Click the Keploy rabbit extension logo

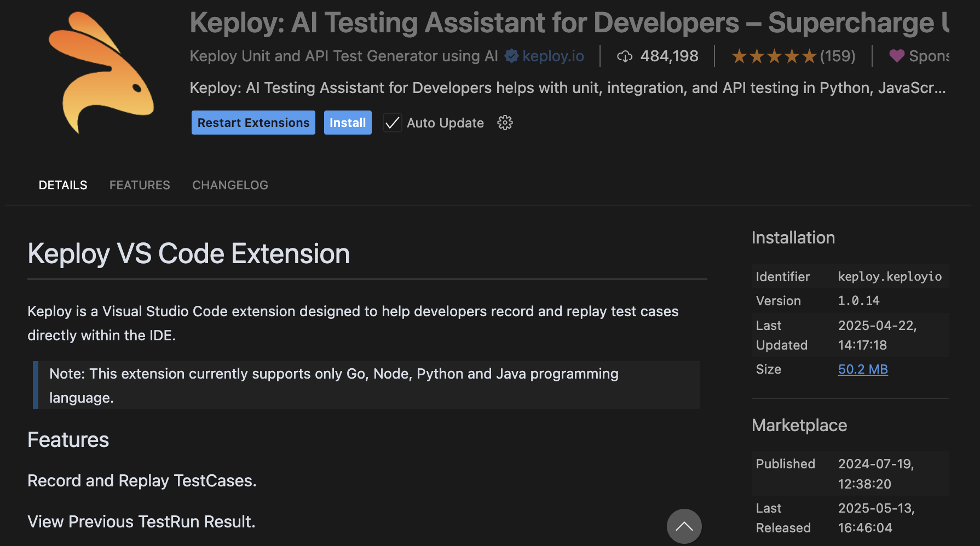101,73
